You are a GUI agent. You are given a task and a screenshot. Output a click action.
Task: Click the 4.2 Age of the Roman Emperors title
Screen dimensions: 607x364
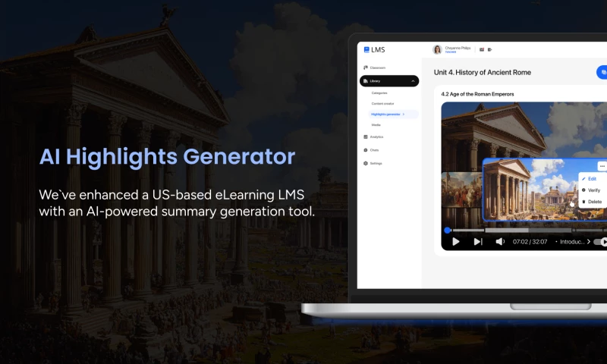click(x=477, y=94)
